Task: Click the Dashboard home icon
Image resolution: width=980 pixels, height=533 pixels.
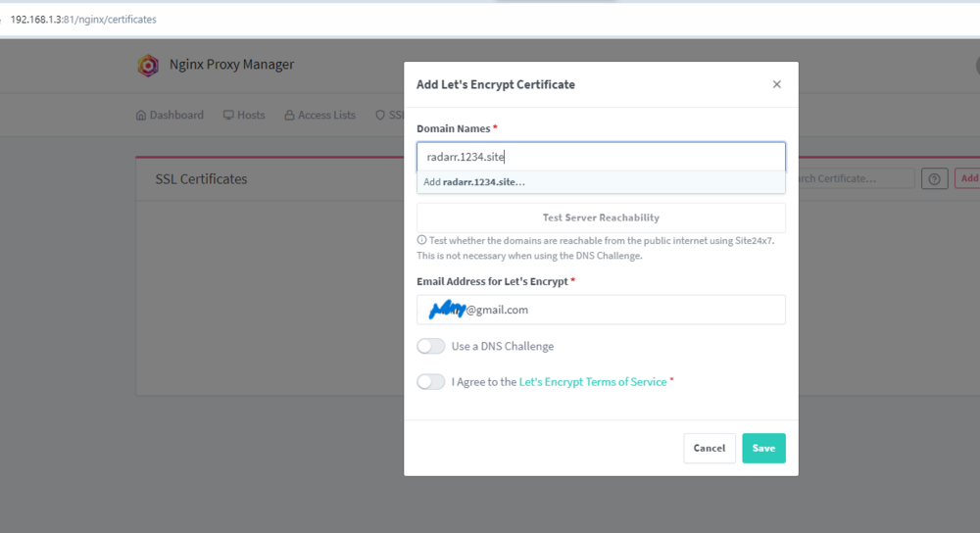Action: click(x=141, y=115)
